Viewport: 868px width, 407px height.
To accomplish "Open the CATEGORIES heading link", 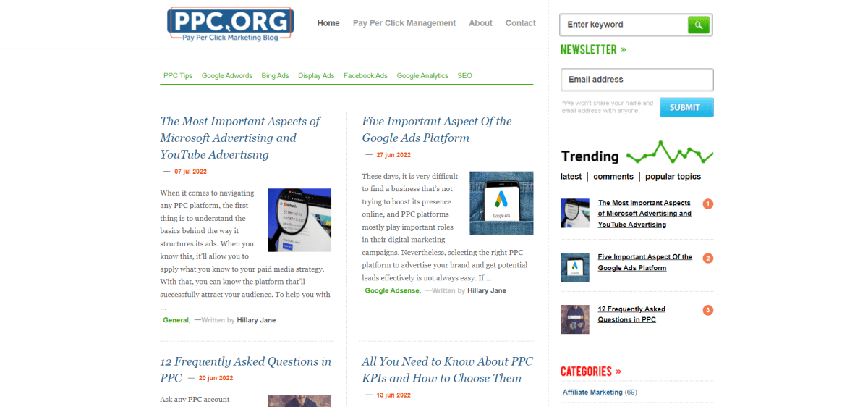I will (x=591, y=372).
